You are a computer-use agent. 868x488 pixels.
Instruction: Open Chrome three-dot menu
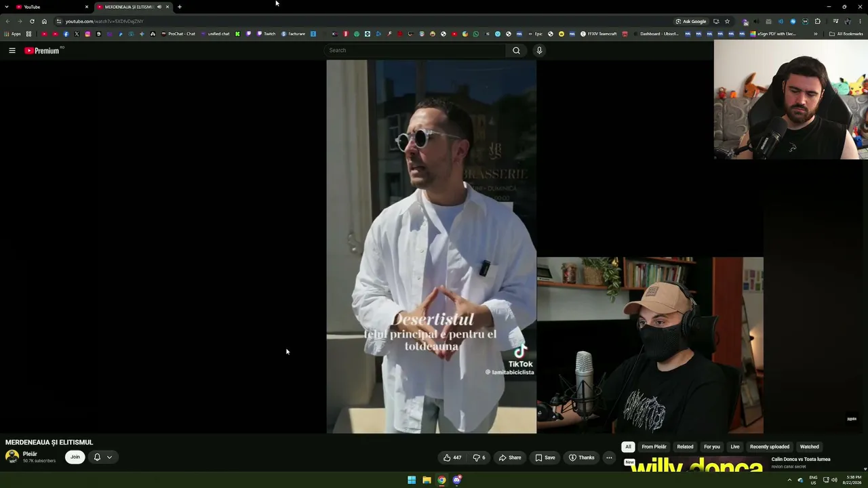[x=861, y=22]
